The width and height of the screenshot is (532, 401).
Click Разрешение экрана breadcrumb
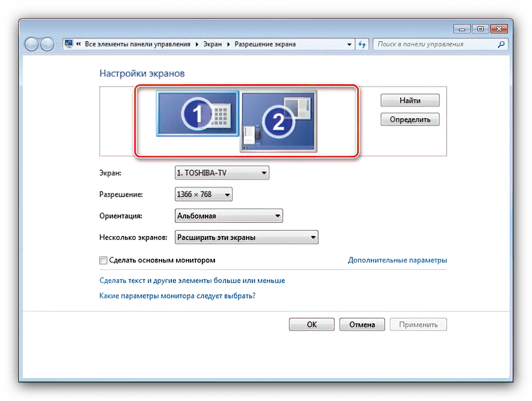coord(265,44)
